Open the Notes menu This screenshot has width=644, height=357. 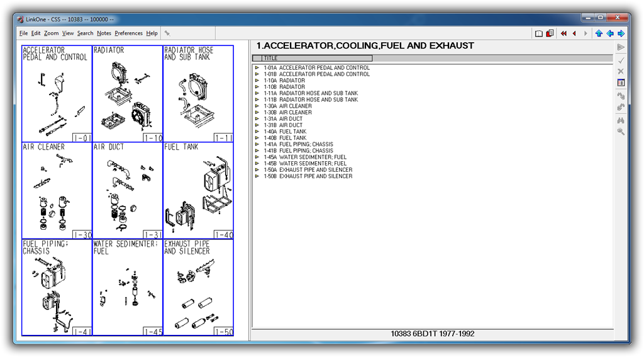104,33
